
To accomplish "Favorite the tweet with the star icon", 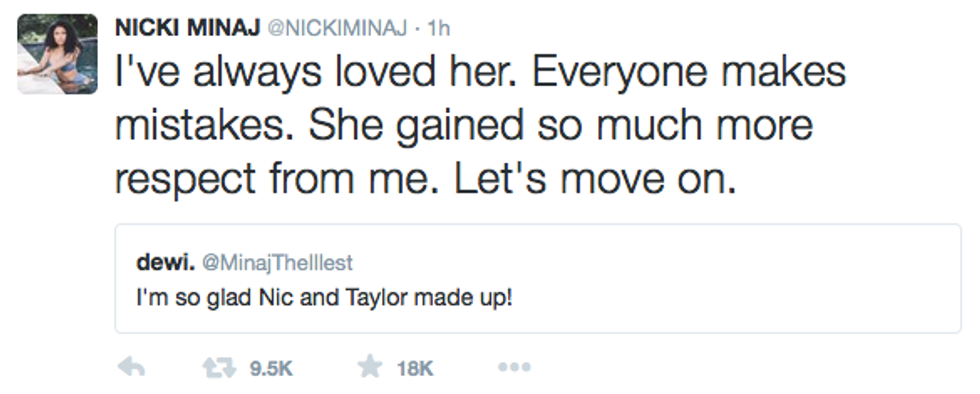I will 370,367.
